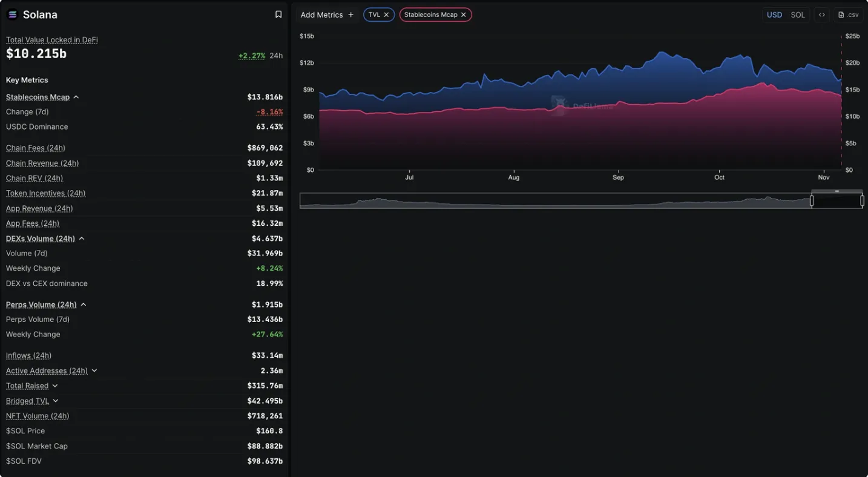Bookmark the Solana dashboard
This screenshot has width=868, height=477.
[x=278, y=14]
